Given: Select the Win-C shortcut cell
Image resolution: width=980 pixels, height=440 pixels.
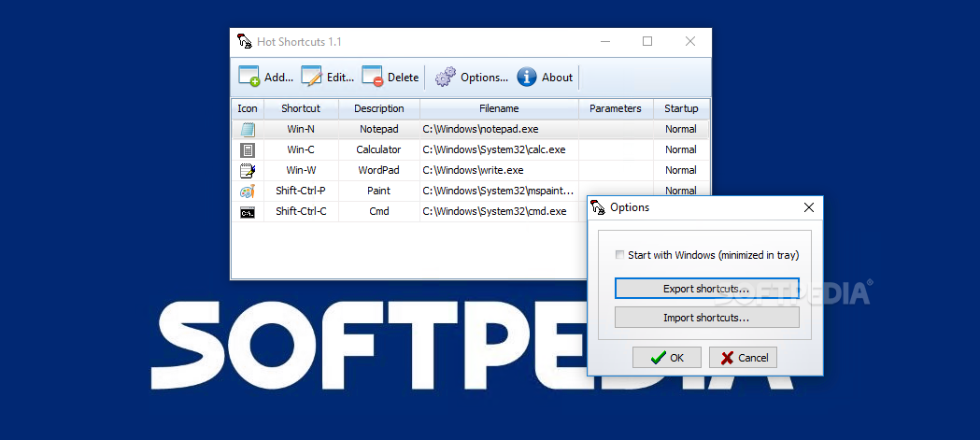Looking at the screenshot, I should pyautogui.click(x=301, y=150).
